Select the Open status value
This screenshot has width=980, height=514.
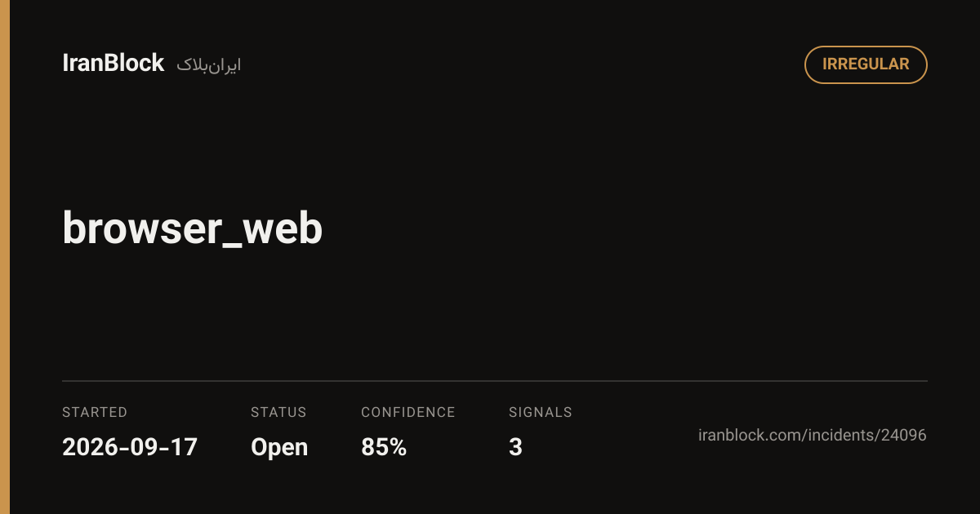(279, 448)
